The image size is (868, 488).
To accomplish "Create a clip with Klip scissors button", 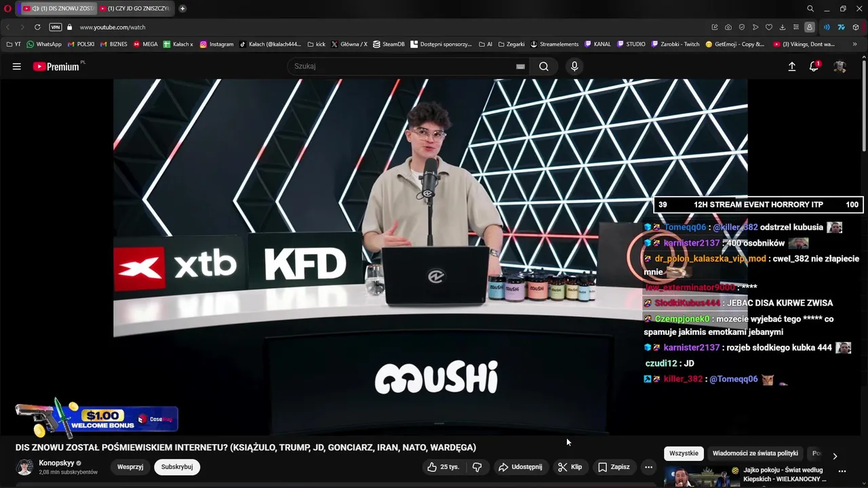I will 570,467.
